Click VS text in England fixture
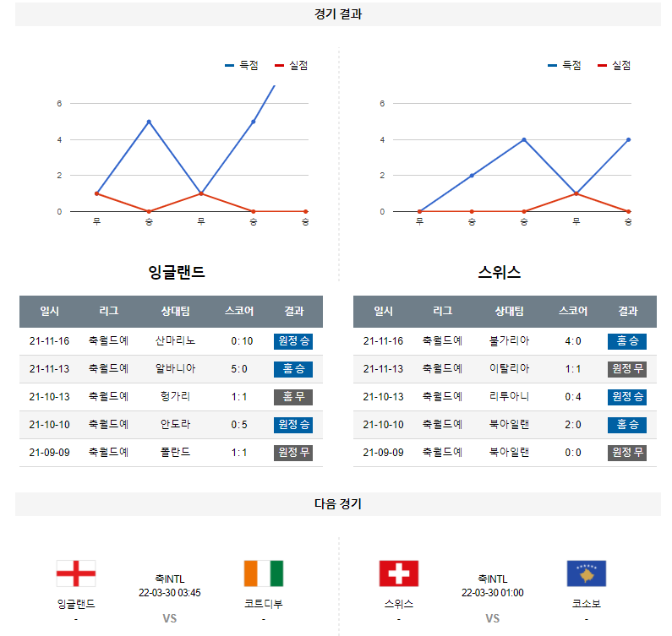This screenshot has width=672, height=636. pos(170,618)
